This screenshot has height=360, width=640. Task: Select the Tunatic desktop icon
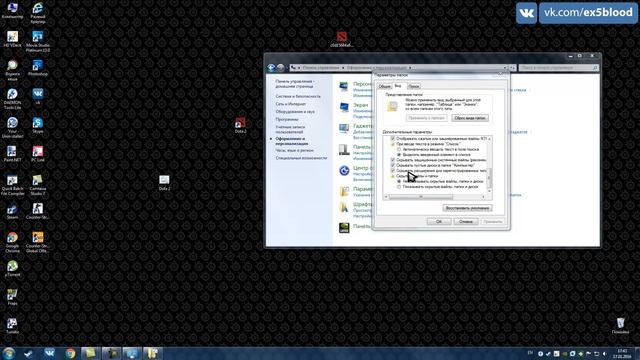click(x=12, y=326)
